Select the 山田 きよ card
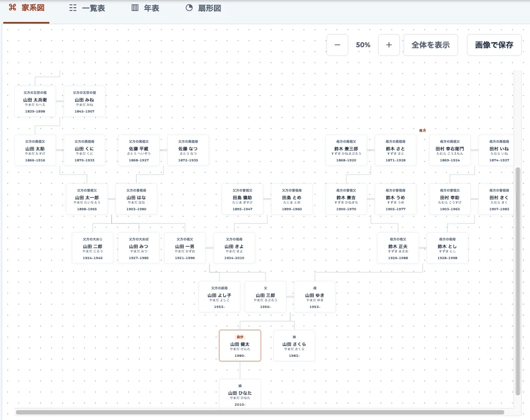This screenshot has width=530, height=420. (234, 248)
